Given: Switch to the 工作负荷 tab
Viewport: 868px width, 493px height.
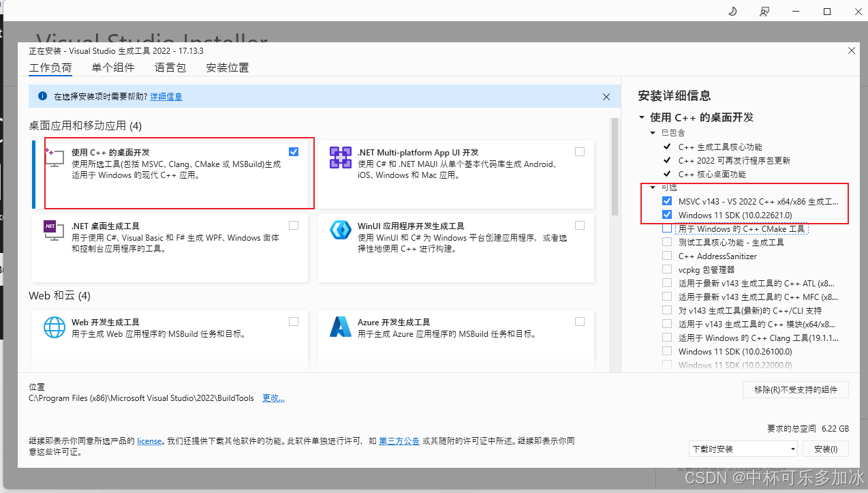Looking at the screenshot, I should [50, 68].
